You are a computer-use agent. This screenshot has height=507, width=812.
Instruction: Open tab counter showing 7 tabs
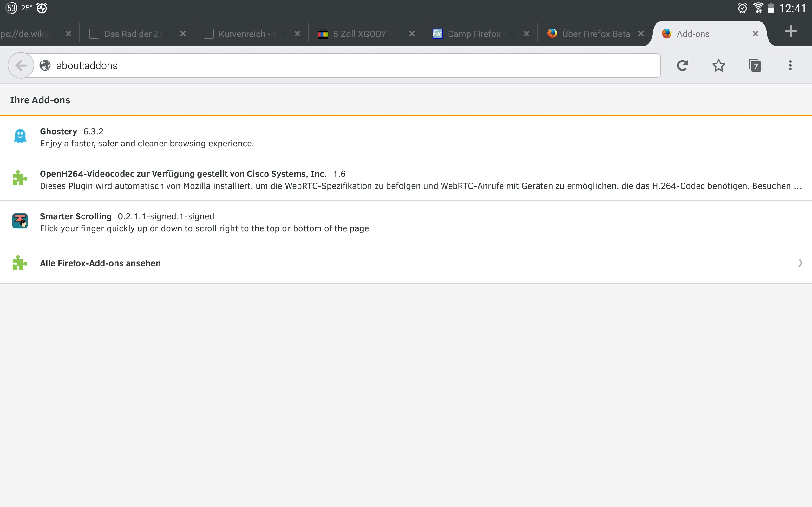tap(755, 65)
